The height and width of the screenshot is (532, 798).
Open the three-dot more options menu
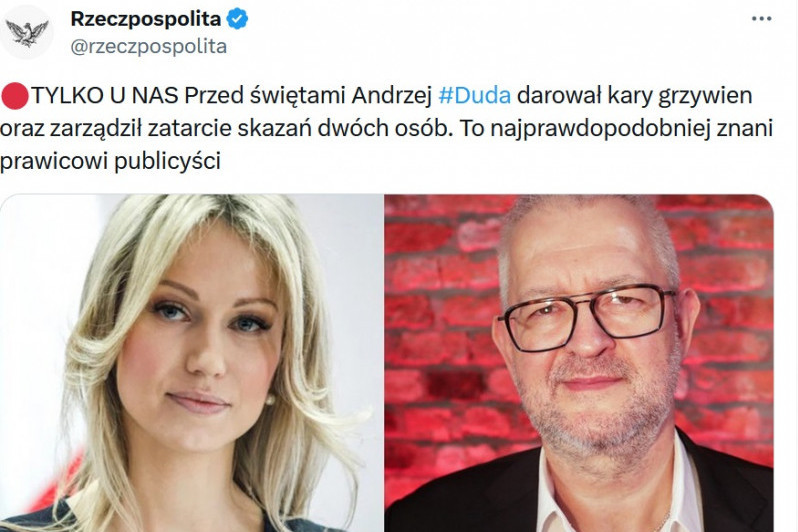tap(761, 19)
